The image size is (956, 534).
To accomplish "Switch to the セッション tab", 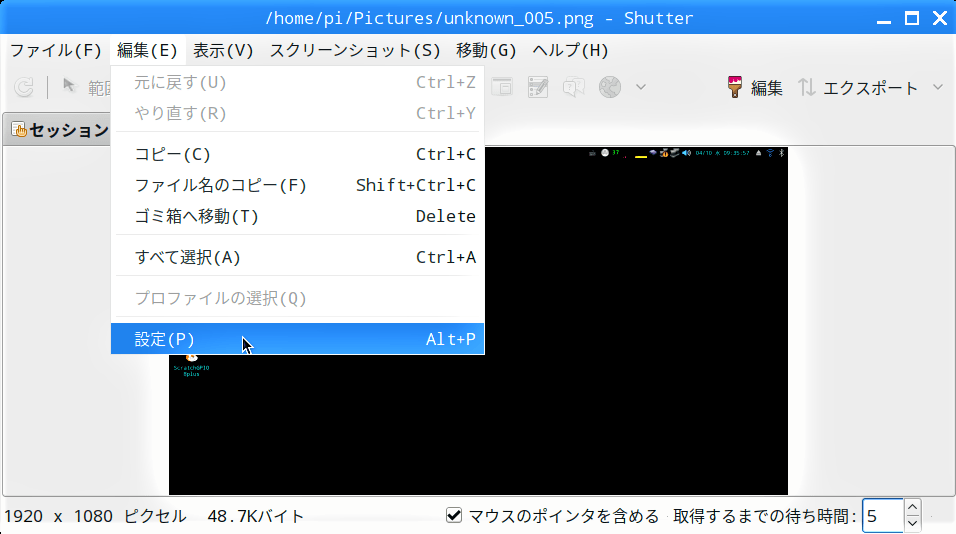I will [x=60, y=129].
